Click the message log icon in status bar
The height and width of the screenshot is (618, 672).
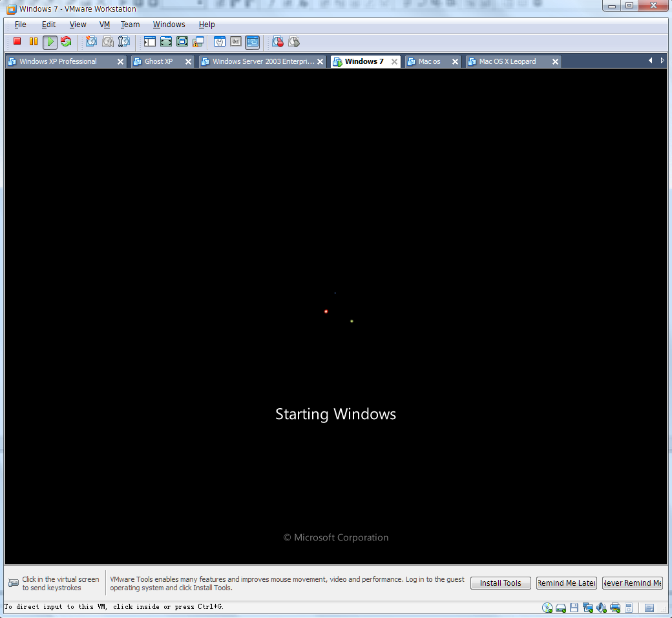[x=649, y=608]
